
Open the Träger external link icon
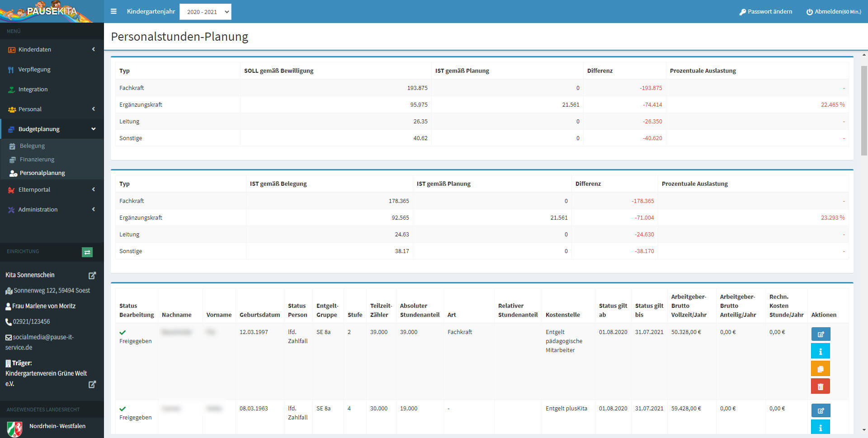(x=92, y=384)
